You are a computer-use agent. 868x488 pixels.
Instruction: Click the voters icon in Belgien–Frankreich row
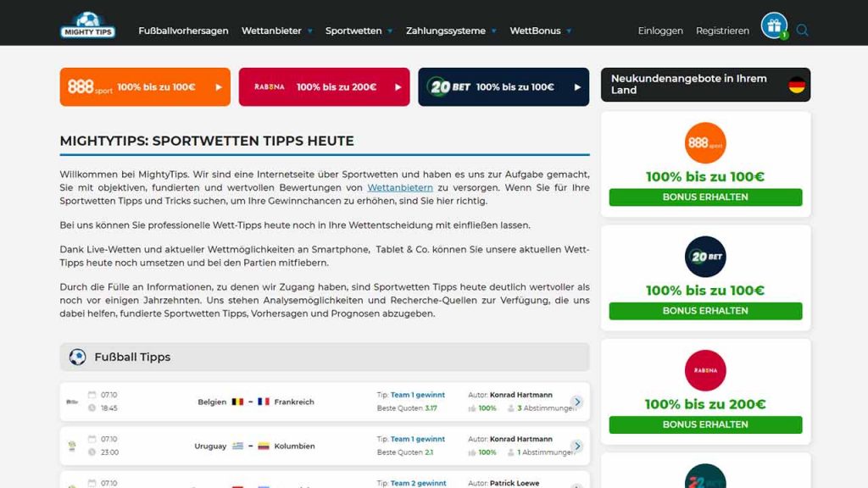coord(511,408)
